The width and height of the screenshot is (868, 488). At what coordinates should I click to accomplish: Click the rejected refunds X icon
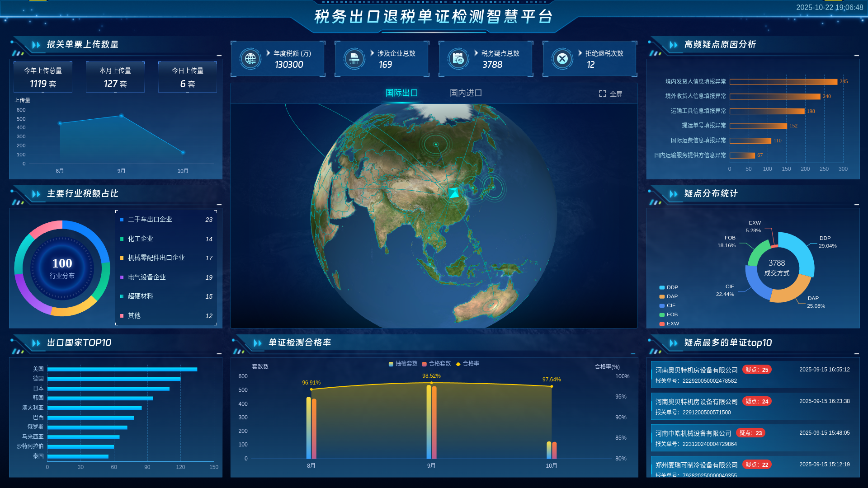(562, 59)
